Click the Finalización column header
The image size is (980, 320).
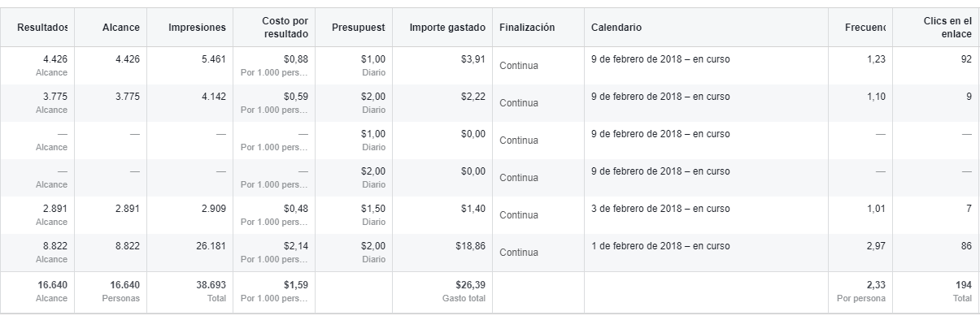point(527,28)
